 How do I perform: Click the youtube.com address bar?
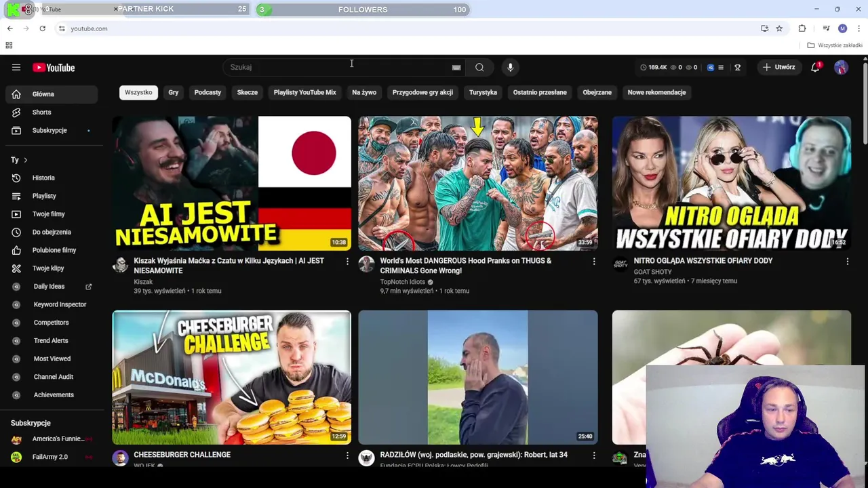click(407, 28)
